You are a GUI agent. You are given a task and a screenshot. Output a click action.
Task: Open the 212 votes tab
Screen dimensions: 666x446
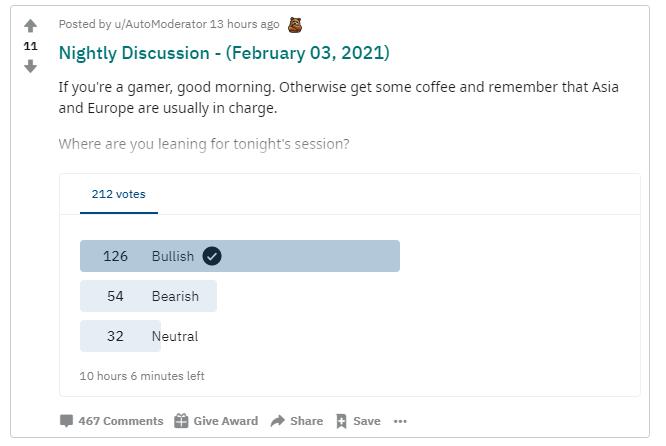[119, 194]
